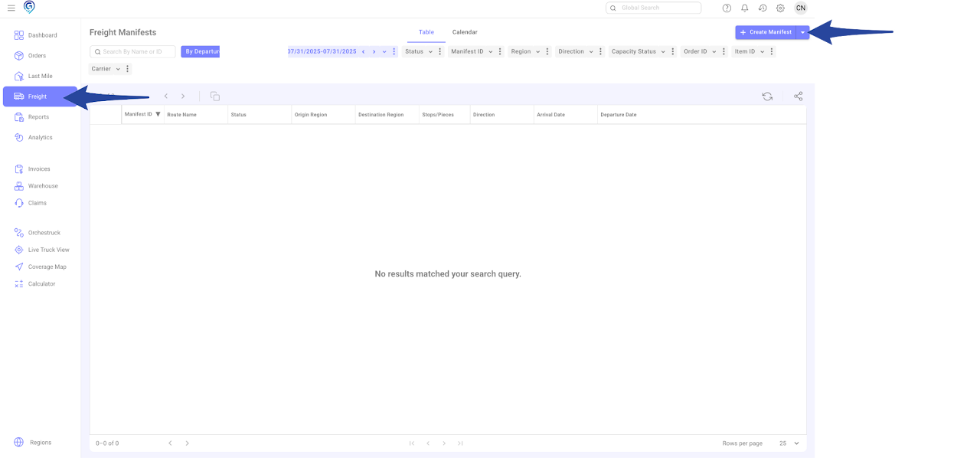Click the share icon above the table

799,97
